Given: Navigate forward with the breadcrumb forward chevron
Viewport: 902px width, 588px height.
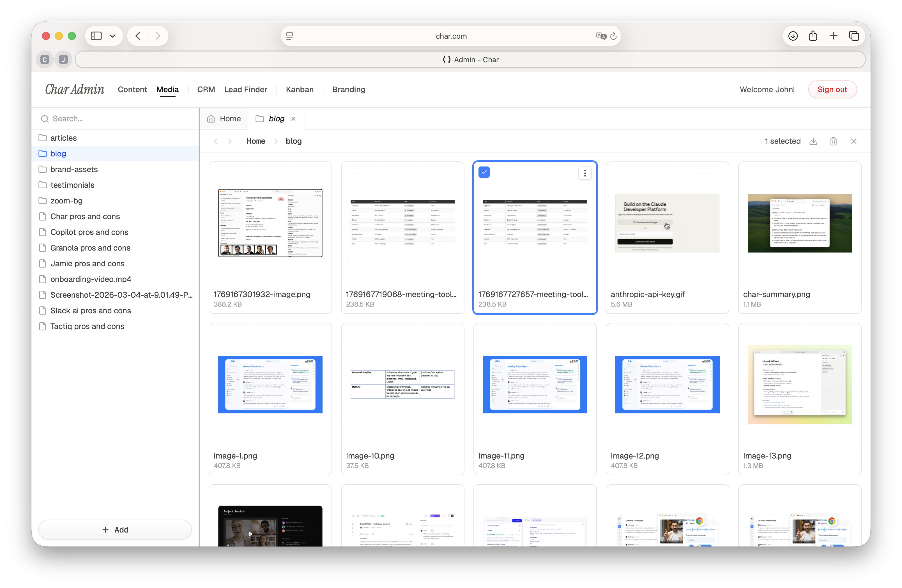Looking at the screenshot, I should [x=230, y=141].
